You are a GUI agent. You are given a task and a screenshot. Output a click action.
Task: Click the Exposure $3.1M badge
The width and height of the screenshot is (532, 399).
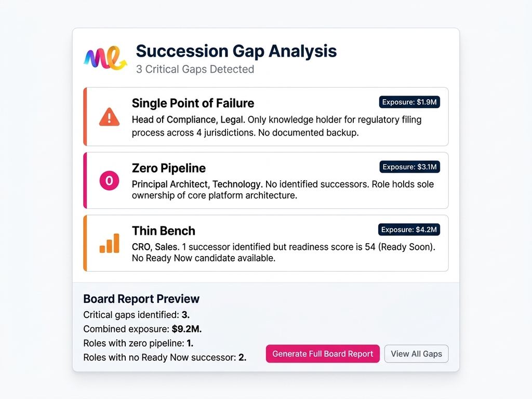click(409, 167)
